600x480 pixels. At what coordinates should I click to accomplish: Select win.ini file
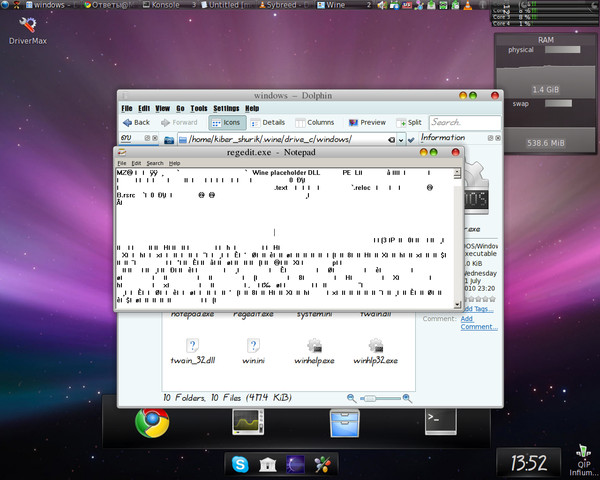click(x=253, y=351)
